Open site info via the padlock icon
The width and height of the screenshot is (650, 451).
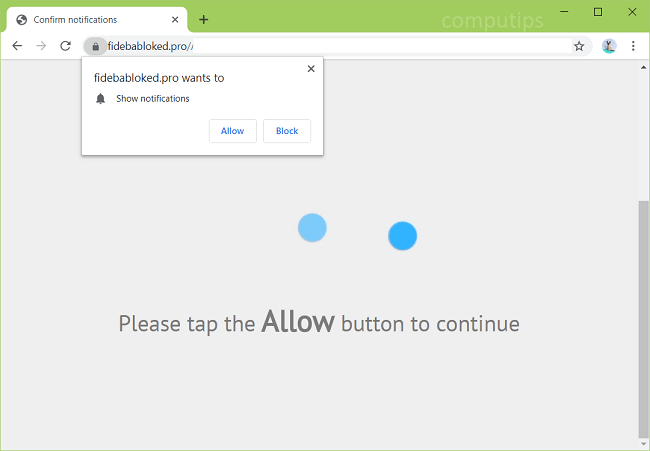95,46
